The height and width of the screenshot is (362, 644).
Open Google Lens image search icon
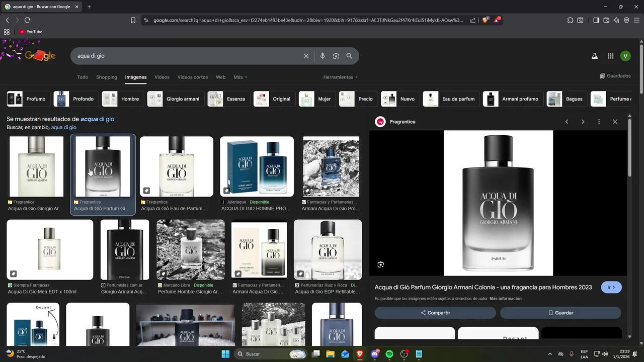coord(336,56)
